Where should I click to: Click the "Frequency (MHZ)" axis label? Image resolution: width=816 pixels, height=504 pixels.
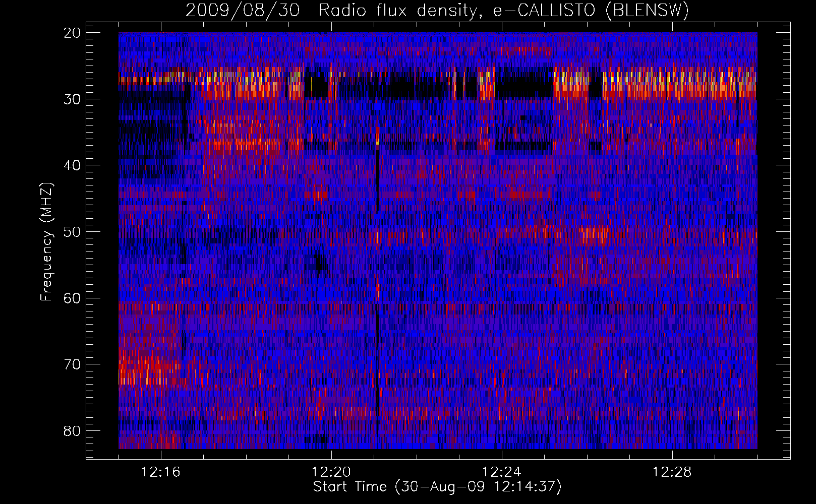46,242
